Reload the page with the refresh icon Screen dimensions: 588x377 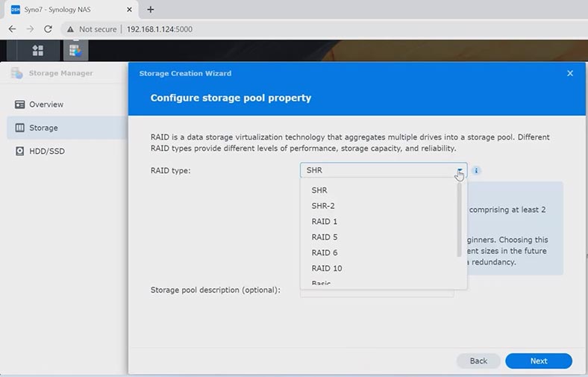48,29
